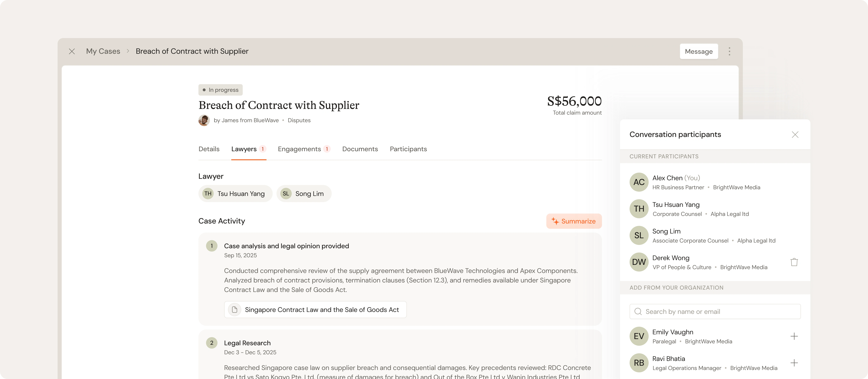Select the Tsu Hsuan Yang lawyer chip
868x379 pixels.
235,194
